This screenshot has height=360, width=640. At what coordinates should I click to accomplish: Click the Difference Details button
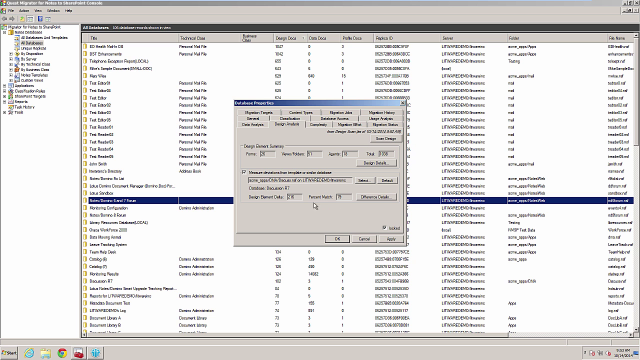(376, 197)
